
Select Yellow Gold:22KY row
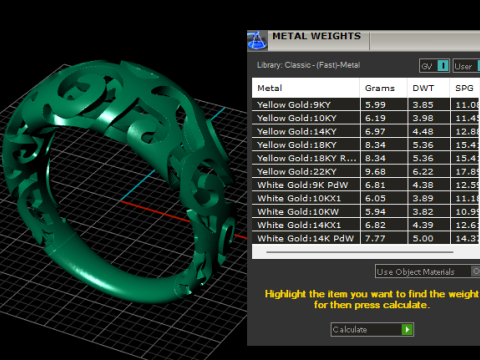[366, 171]
